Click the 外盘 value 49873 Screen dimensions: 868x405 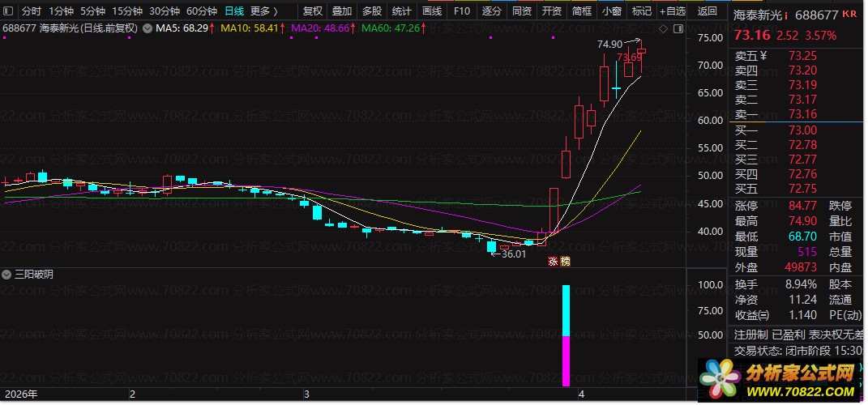pyautogui.click(x=801, y=268)
